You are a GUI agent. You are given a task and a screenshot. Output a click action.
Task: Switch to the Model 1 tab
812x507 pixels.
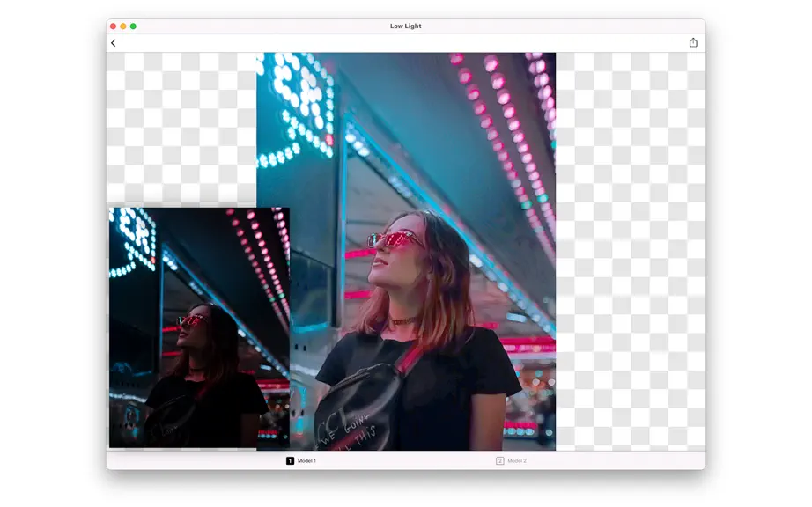(301, 460)
